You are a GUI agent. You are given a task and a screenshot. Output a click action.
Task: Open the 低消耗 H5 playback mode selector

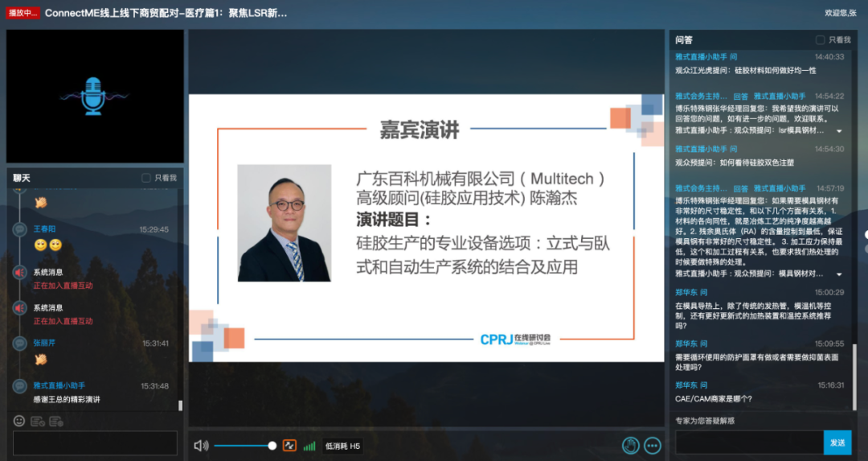342,446
